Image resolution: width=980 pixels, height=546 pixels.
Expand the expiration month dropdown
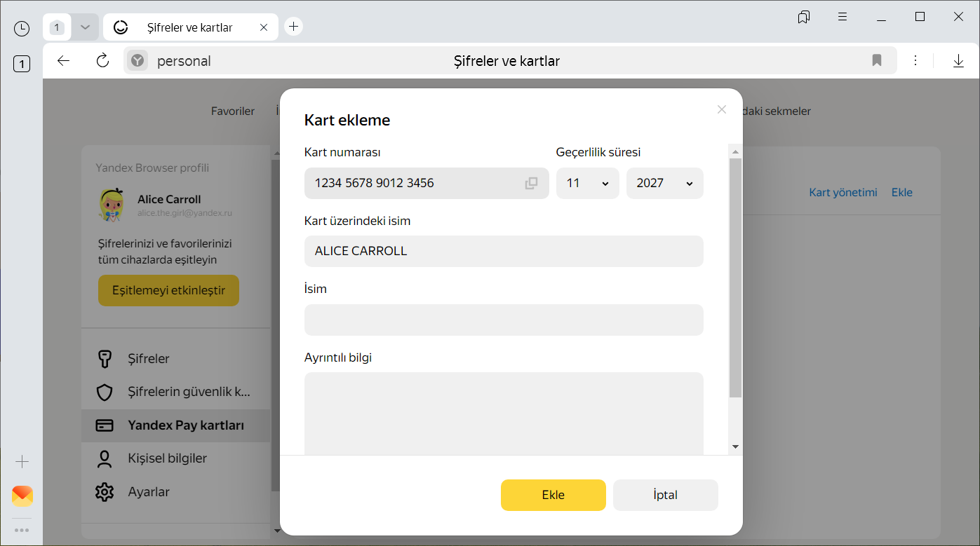tap(587, 183)
